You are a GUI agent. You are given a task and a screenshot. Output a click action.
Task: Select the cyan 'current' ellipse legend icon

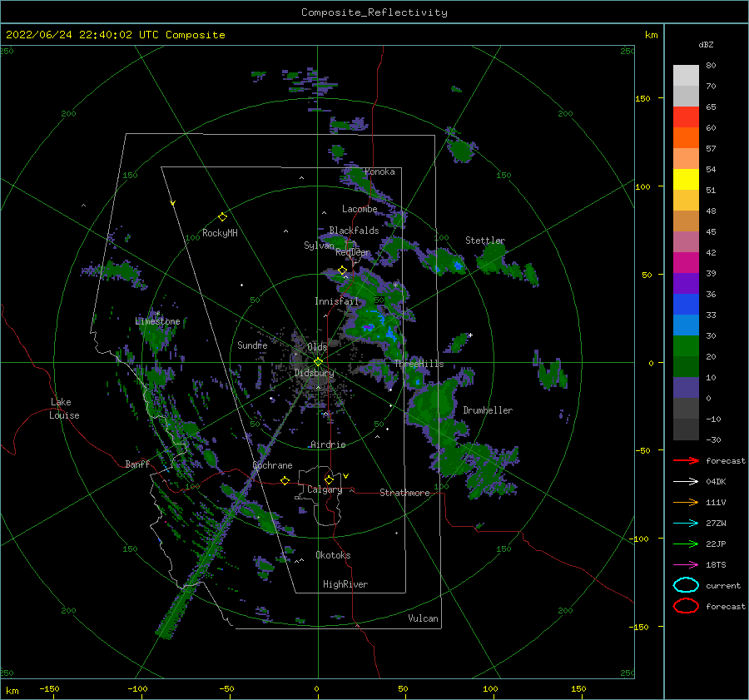click(686, 585)
